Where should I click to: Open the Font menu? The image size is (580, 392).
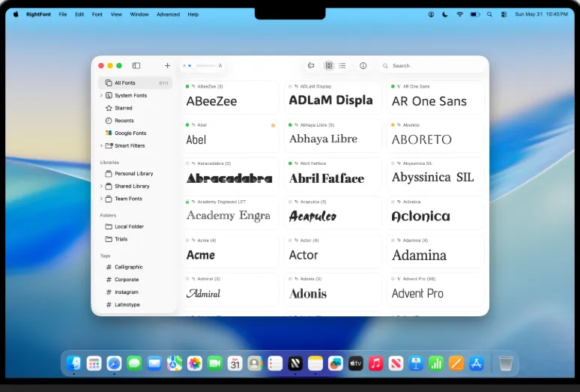97,14
